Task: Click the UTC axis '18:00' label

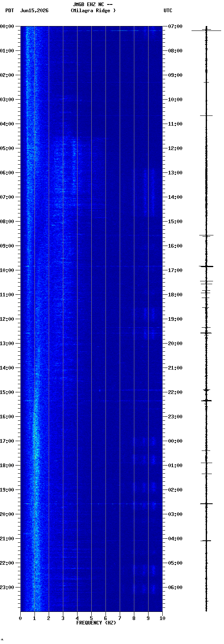Action: pyautogui.click(x=175, y=295)
